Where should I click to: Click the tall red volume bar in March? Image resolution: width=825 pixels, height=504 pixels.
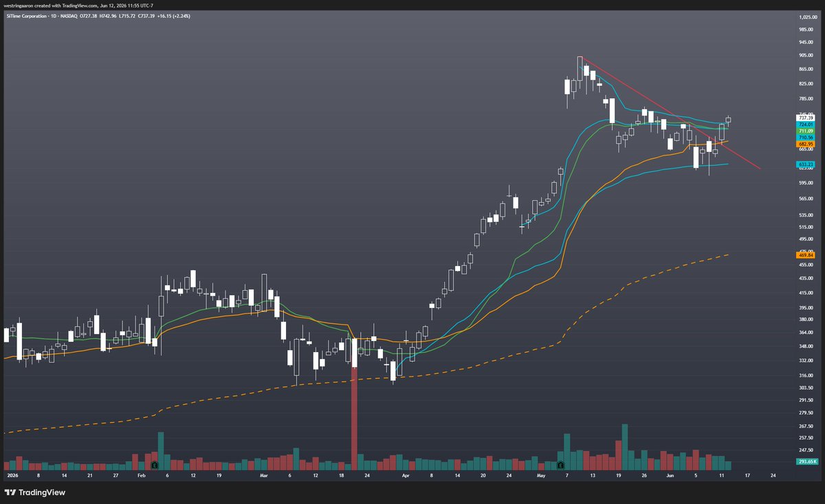pos(355,406)
